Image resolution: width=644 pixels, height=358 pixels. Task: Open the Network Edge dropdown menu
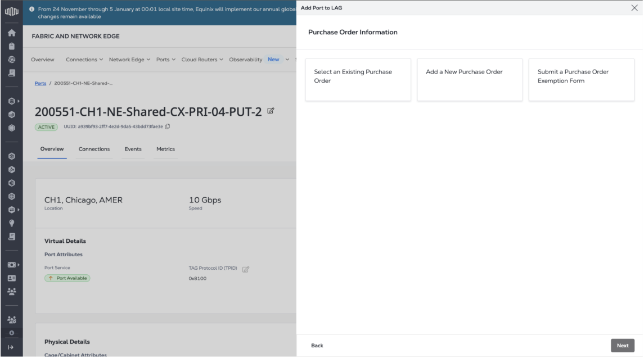pos(129,60)
